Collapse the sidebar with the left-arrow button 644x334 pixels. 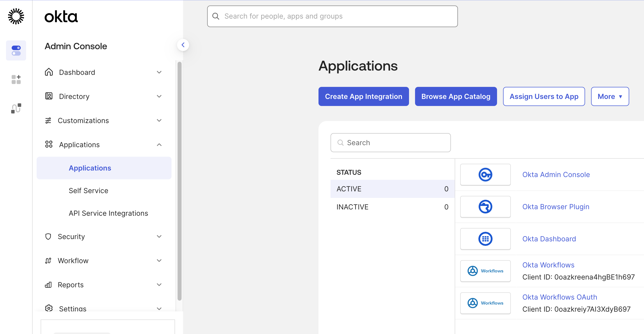tap(183, 45)
